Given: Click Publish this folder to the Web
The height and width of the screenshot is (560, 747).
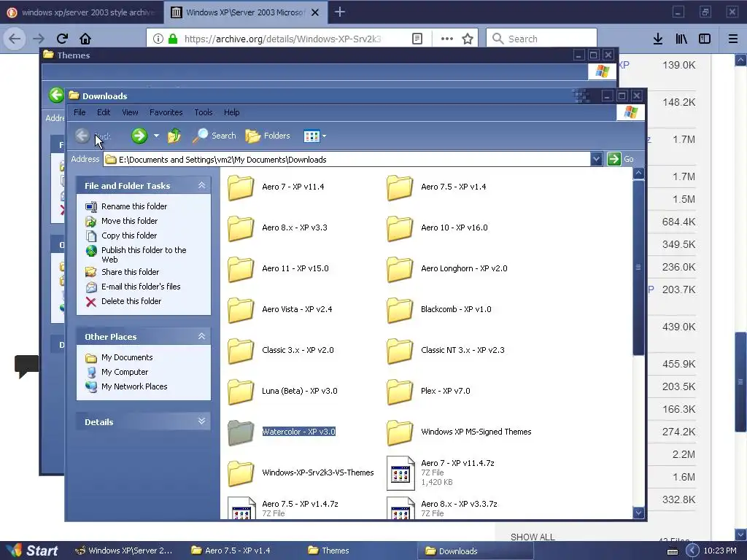Looking at the screenshot, I should [144, 254].
